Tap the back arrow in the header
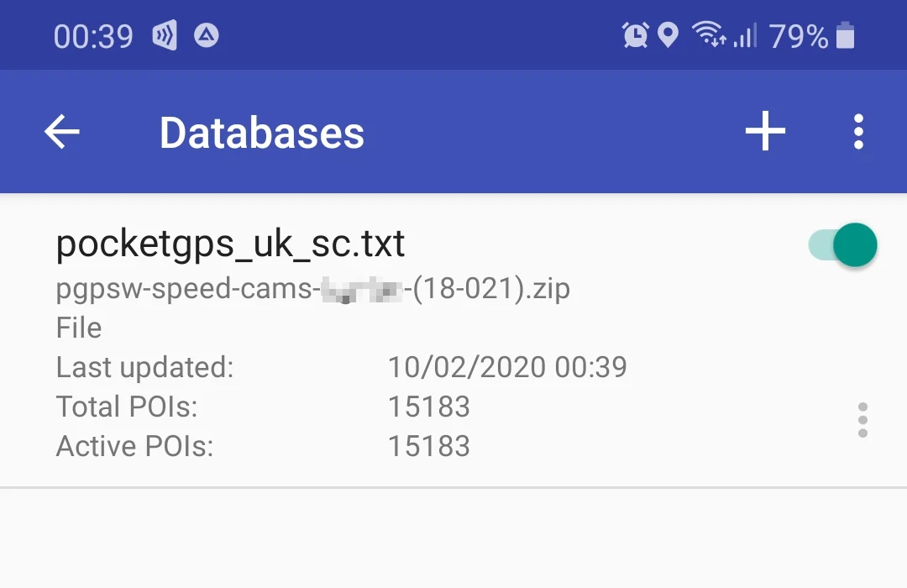 click(62, 132)
